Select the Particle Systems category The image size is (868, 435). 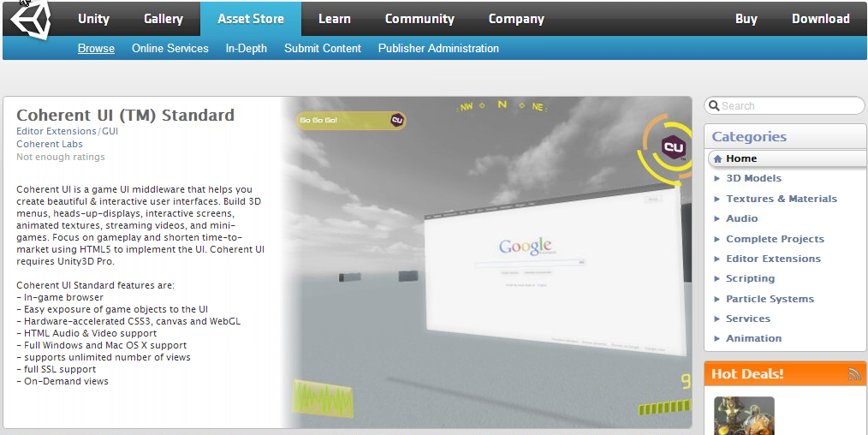click(770, 299)
